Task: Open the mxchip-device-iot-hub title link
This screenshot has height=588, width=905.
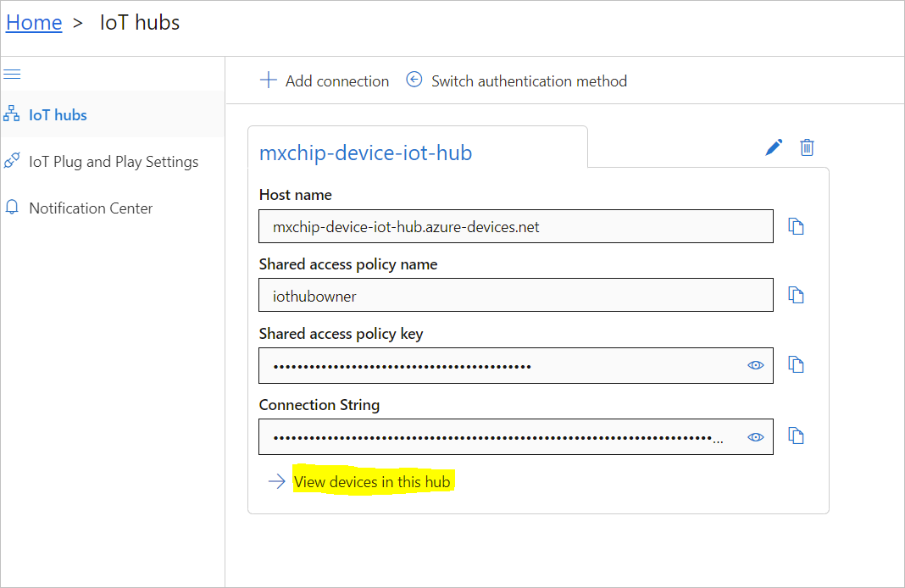Action: [x=365, y=153]
